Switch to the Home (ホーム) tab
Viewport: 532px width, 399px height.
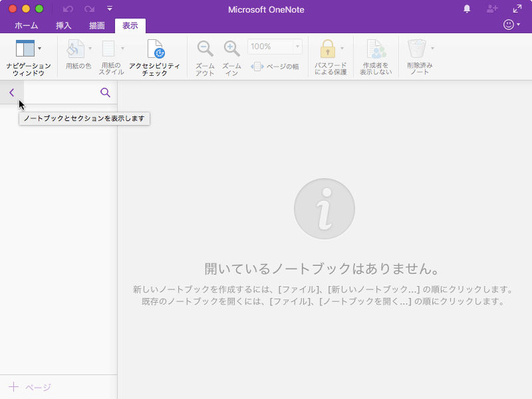(26, 26)
